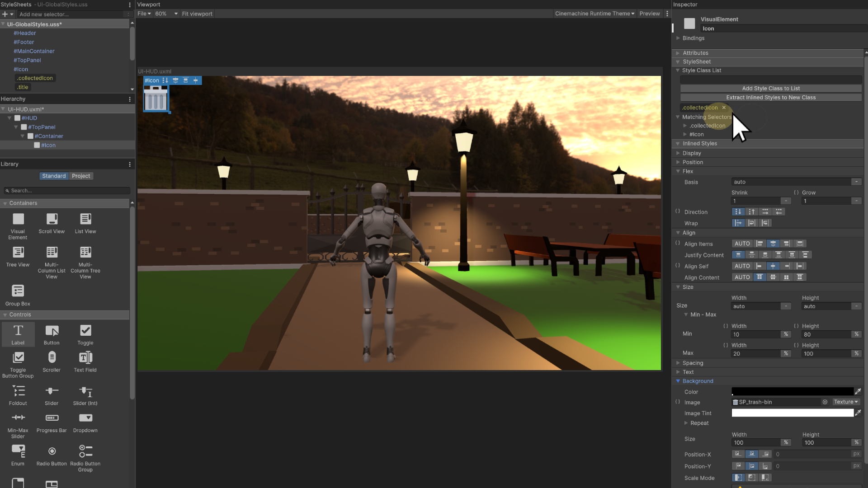Choose the Progress Bar control icon

pos(52,418)
